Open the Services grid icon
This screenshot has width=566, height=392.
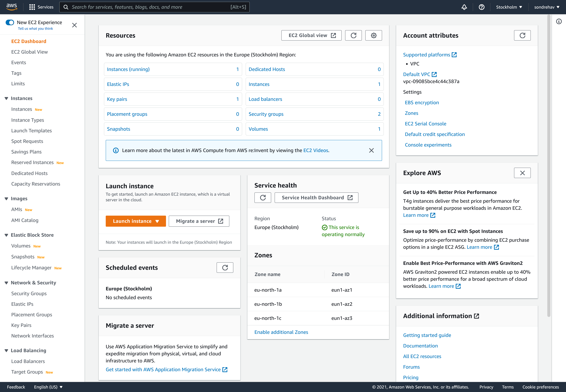[32, 7]
